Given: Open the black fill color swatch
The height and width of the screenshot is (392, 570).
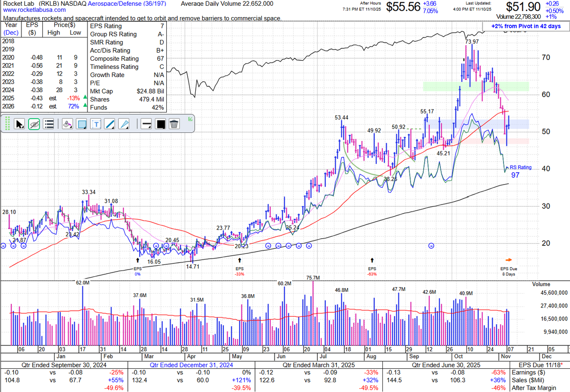Looking at the screenshot, I should [x=160, y=124].
